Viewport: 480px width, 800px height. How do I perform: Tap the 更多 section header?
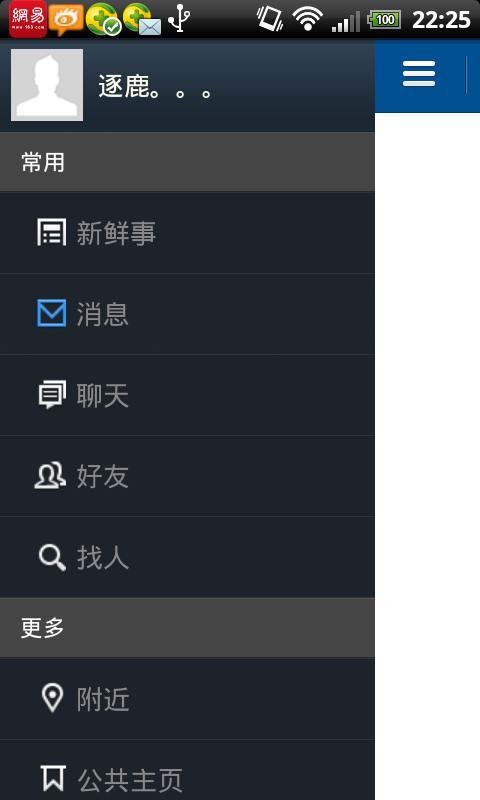[x=187, y=628]
